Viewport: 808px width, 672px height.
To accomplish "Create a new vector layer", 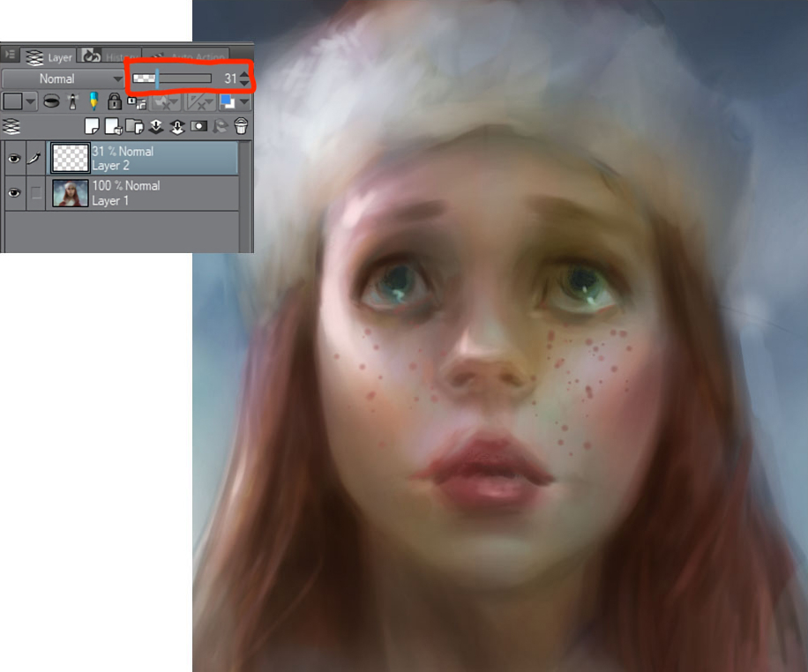I will pyautogui.click(x=113, y=126).
